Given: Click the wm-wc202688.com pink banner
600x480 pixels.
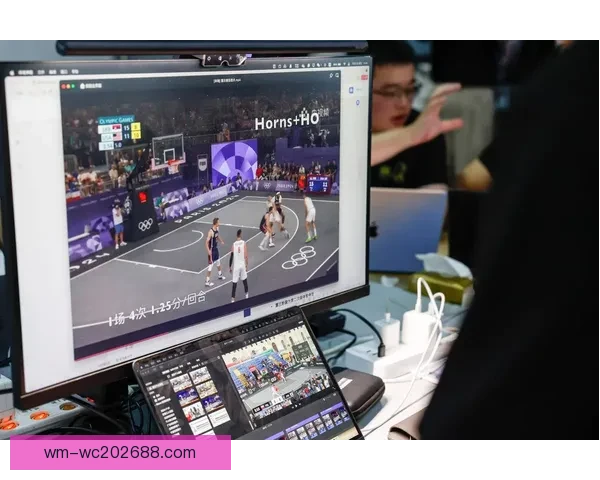Looking at the screenshot, I should click(x=120, y=453).
